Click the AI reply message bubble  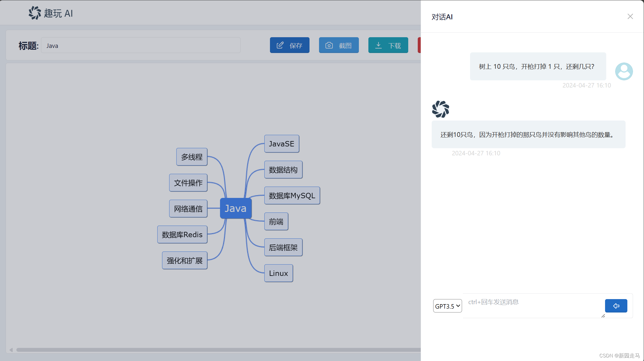528,135
